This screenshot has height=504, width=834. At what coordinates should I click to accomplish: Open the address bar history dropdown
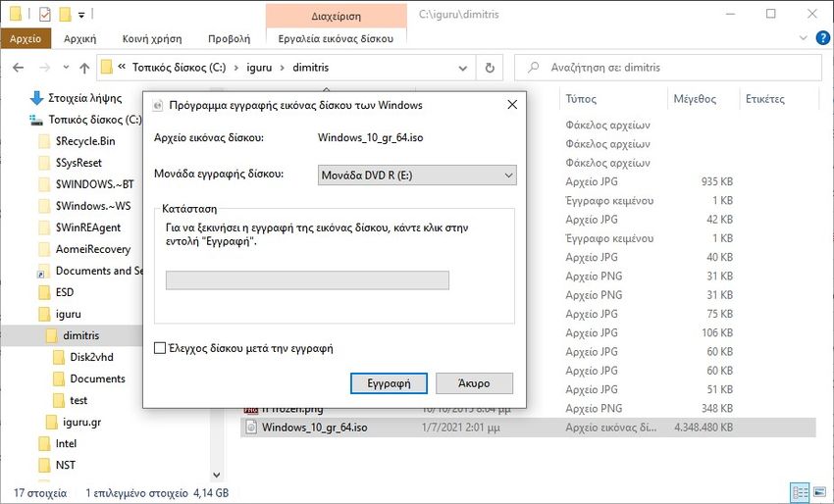463,68
